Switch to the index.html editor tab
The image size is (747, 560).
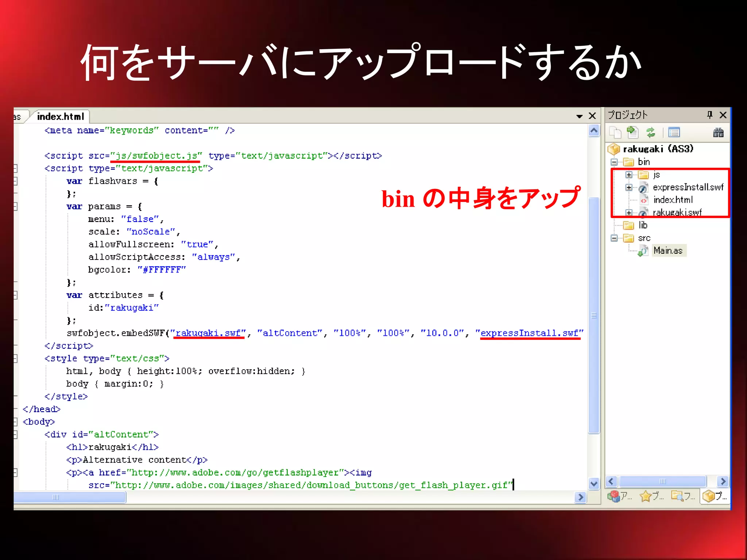coord(61,117)
